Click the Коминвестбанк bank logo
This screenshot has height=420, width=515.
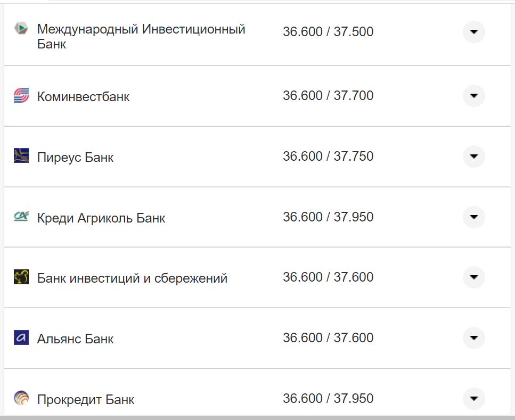point(21,96)
